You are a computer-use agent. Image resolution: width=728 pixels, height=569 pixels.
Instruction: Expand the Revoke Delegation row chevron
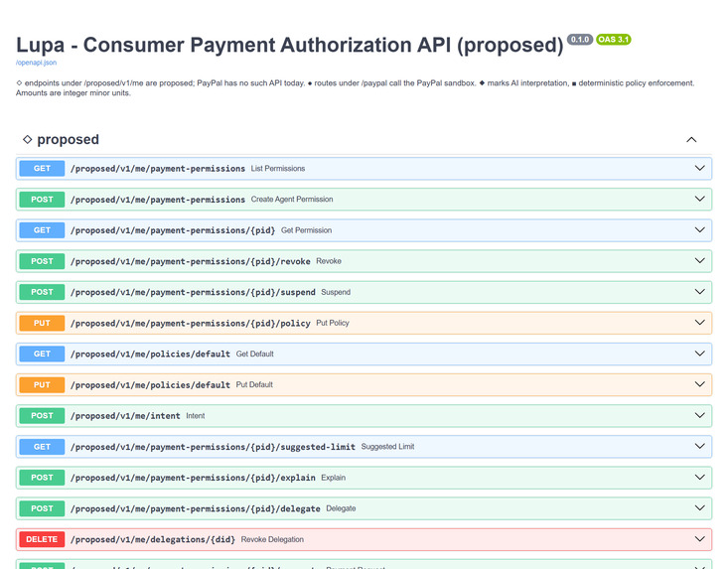click(x=699, y=539)
